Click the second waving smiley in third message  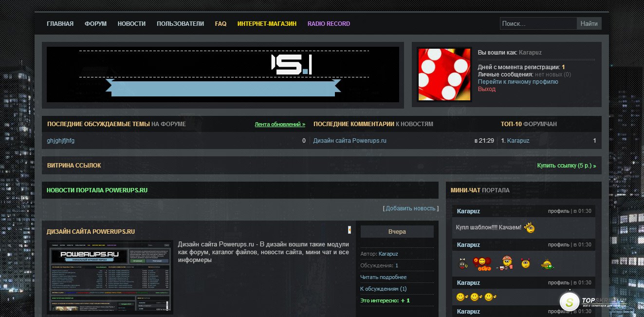coord(476,296)
